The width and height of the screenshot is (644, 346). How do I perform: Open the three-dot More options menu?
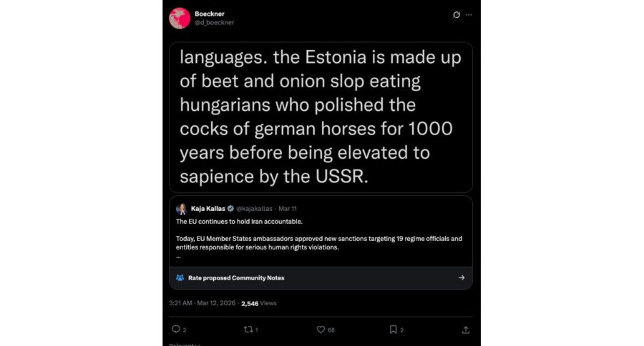[469, 14]
